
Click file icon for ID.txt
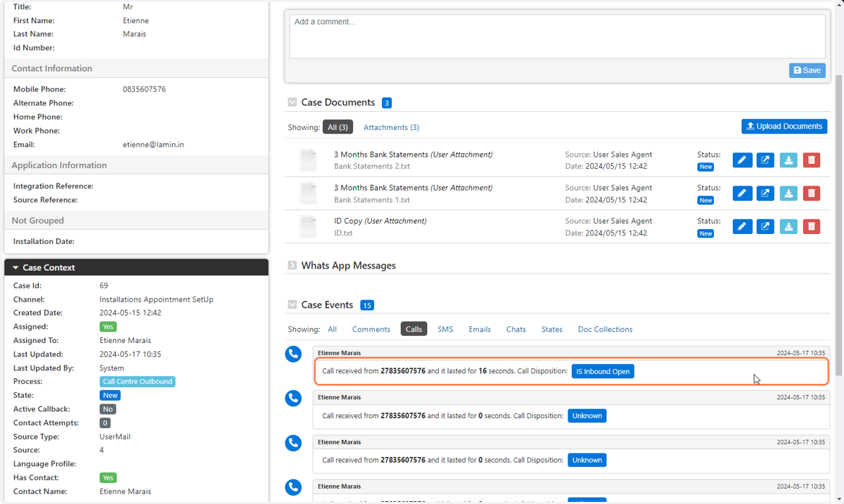coord(308,226)
